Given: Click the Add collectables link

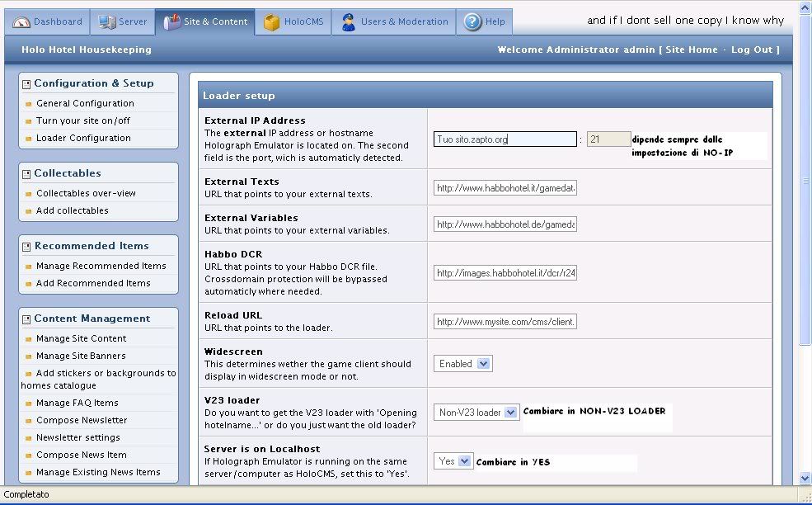Looking at the screenshot, I should point(72,210).
